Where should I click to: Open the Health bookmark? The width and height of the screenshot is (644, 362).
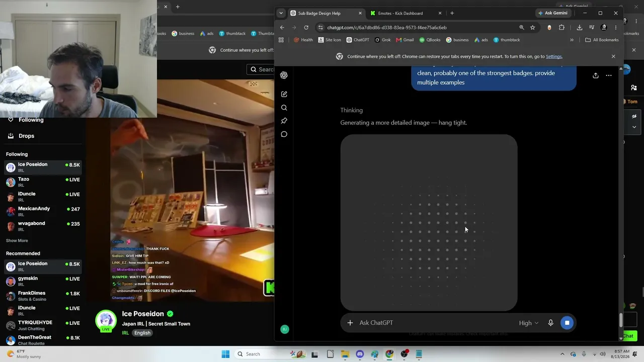tap(303, 40)
